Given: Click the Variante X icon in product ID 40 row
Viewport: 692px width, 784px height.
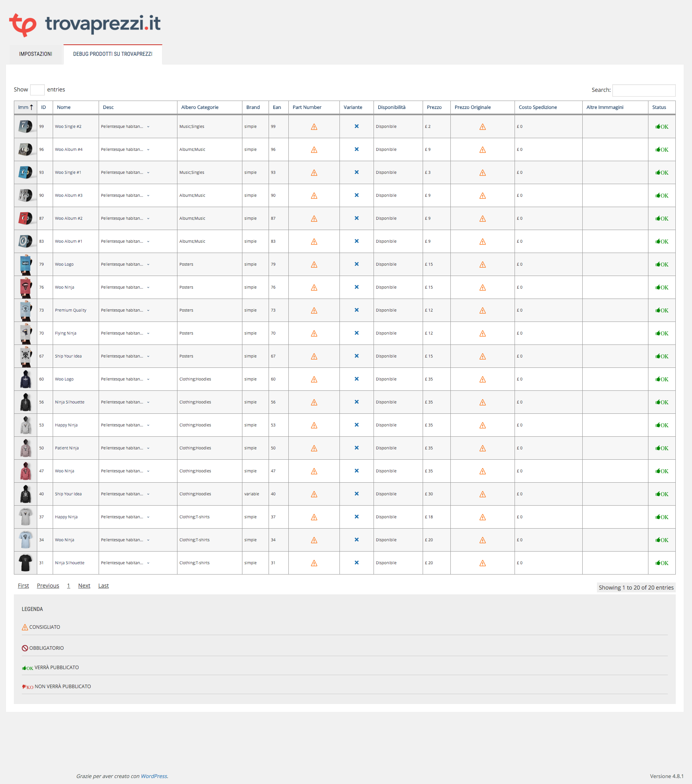Looking at the screenshot, I should tap(356, 494).
